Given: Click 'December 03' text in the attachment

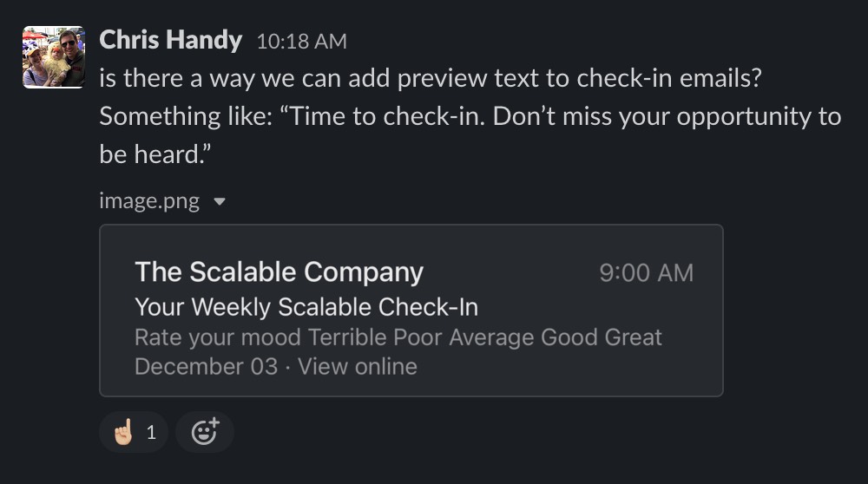Looking at the screenshot, I should [206, 366].
